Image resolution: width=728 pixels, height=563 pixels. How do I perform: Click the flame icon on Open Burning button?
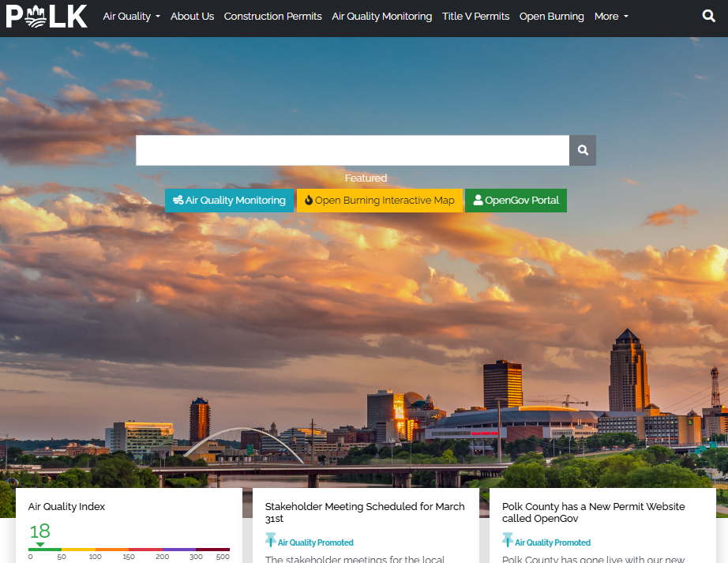click(x=309, y=201)
